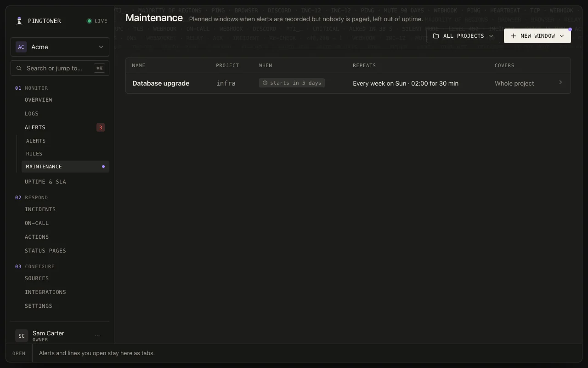588x368 pixels.
Task: Click the red 3 alerts badge
Action: (101, 127)
